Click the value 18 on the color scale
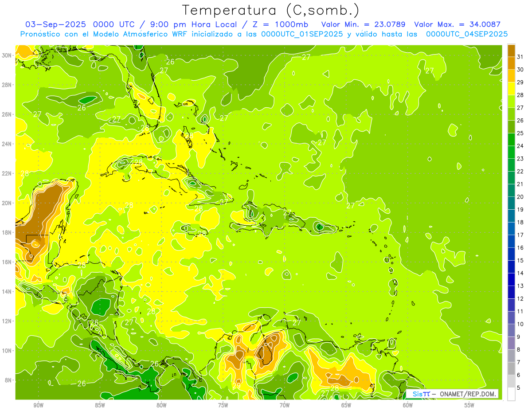This screenshot has height=411, width=532. [x=520, y=222]
